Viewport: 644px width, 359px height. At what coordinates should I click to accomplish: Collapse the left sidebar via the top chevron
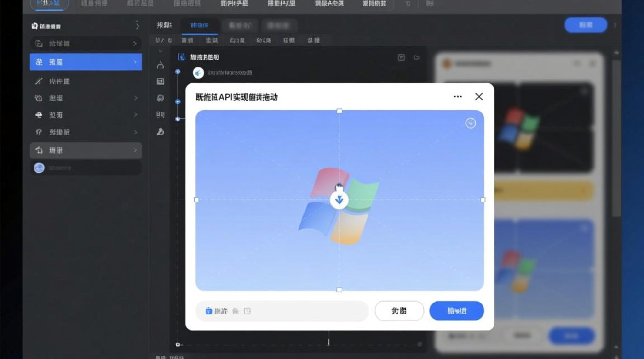pyautogui.click(x=138, y=26)
